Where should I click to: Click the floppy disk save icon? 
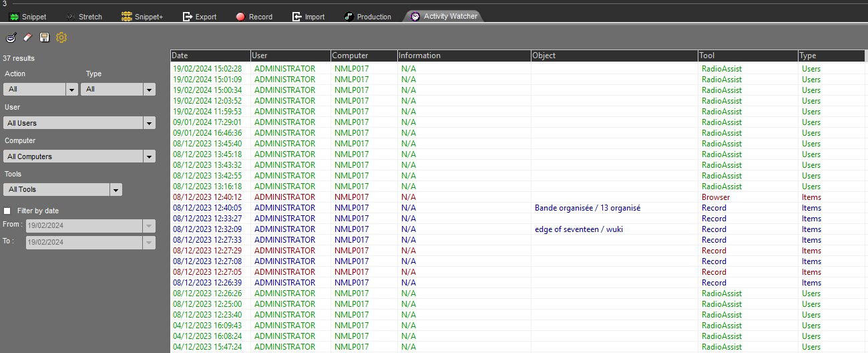click(x=44, y=38)
